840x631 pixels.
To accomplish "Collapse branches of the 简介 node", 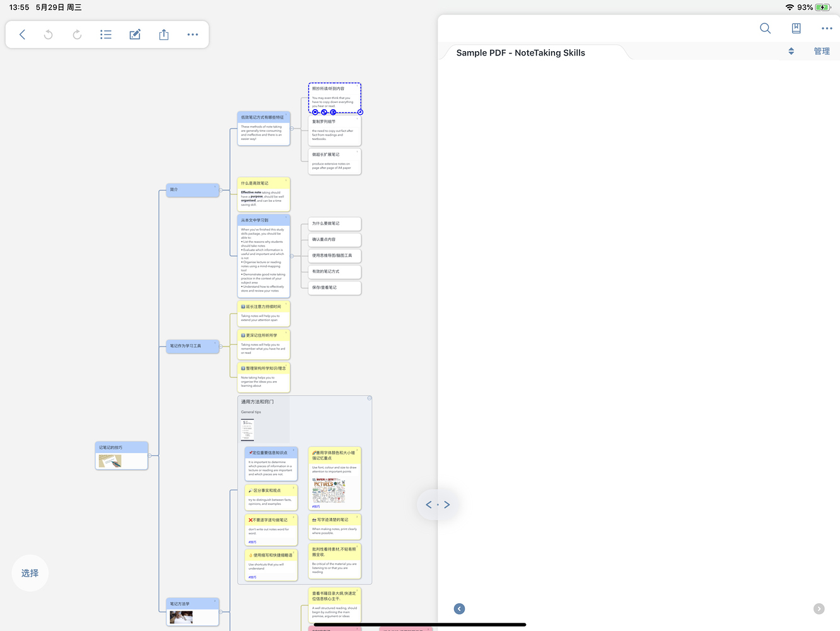I will [x=221, y=189].
